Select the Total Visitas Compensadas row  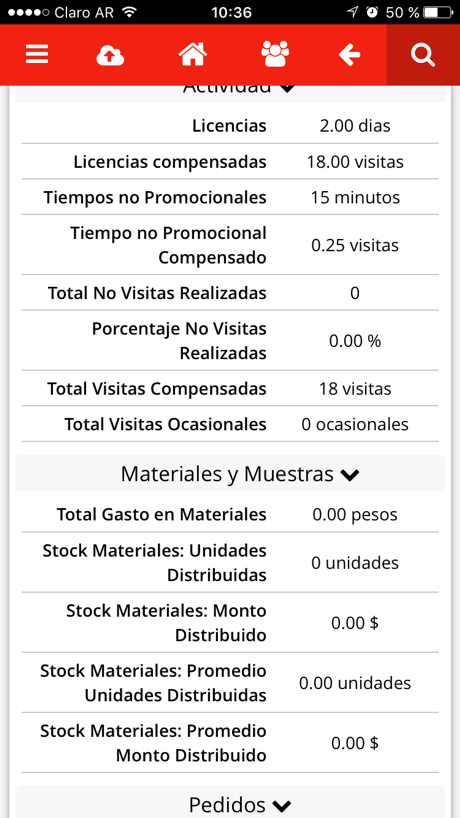tap(230, 389)
